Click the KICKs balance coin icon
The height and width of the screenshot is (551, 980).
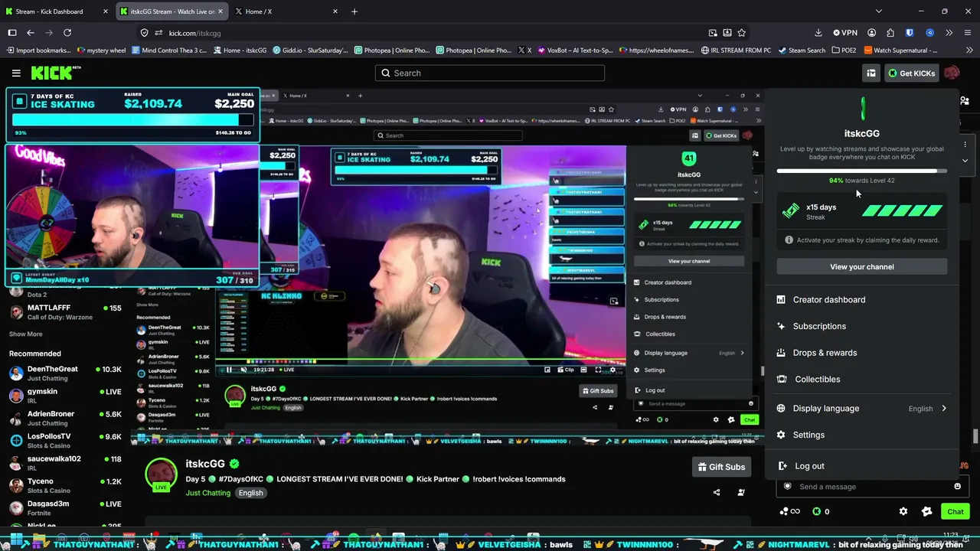tap(816, 511)
